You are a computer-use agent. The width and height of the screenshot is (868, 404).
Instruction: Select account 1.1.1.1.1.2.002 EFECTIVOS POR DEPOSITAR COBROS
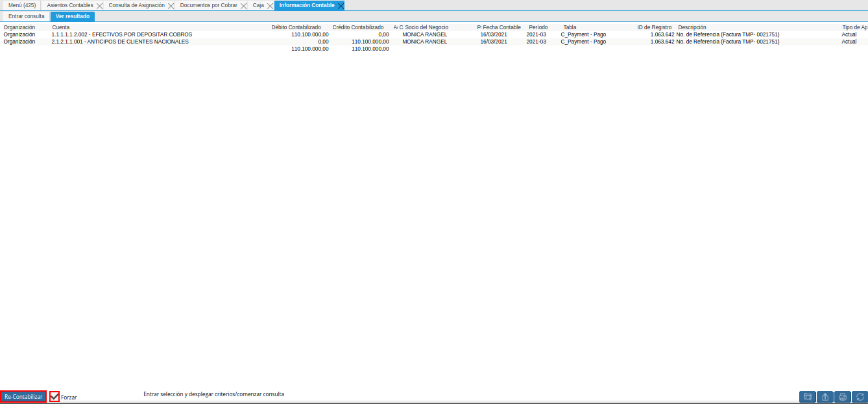122,34
